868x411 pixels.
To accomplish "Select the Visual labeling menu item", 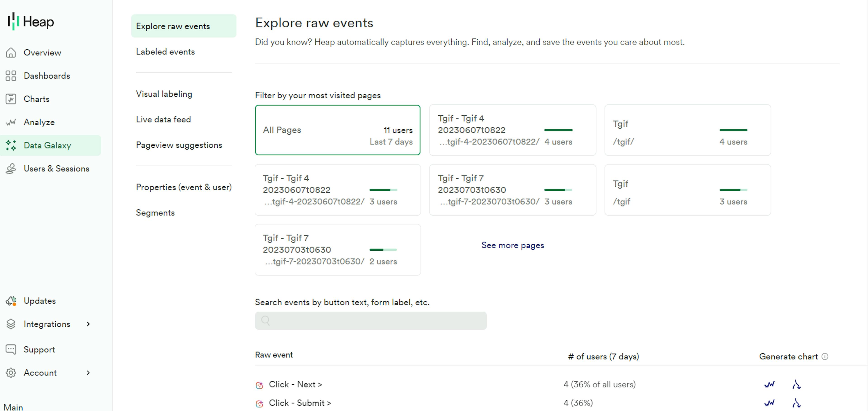I will pos(164,94).
